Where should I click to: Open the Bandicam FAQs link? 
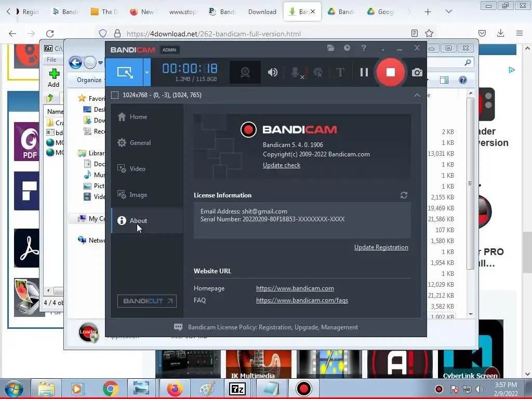click(302, 300)
